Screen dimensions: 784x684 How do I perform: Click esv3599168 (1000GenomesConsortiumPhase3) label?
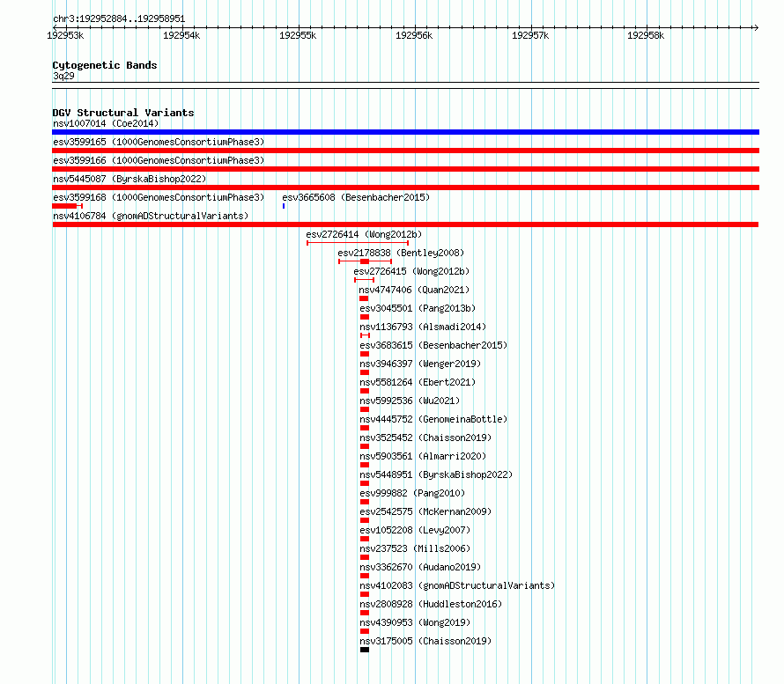coord(159,197)
